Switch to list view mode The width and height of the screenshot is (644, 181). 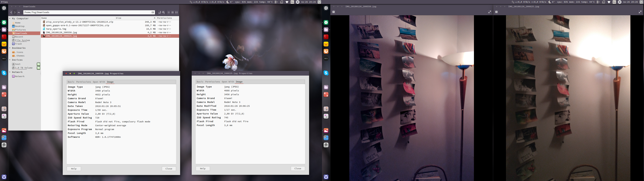[x=173, y=12]
